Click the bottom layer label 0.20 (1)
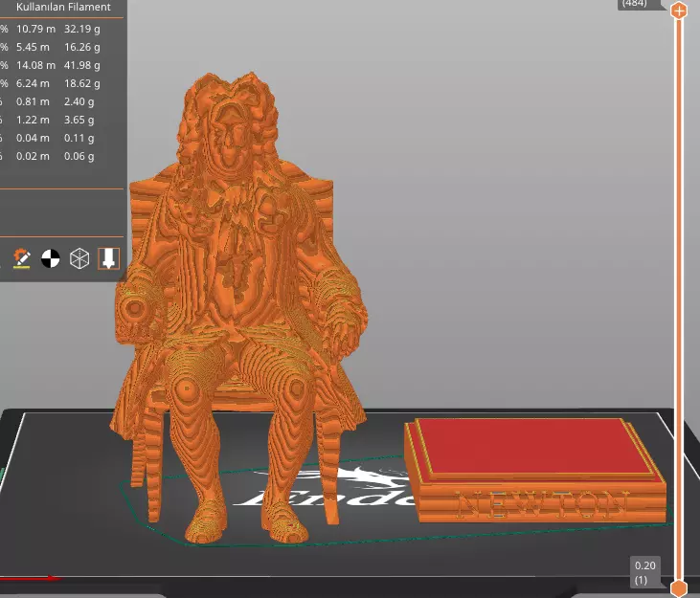Viewport: 700px width, 598px height. pyautogui.click(x=644, y=572)
